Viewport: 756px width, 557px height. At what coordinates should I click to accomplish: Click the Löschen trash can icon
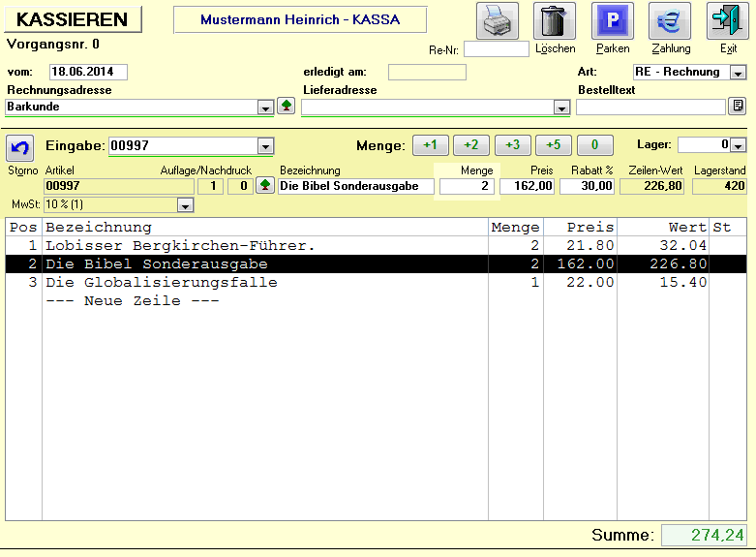point(554,21)
